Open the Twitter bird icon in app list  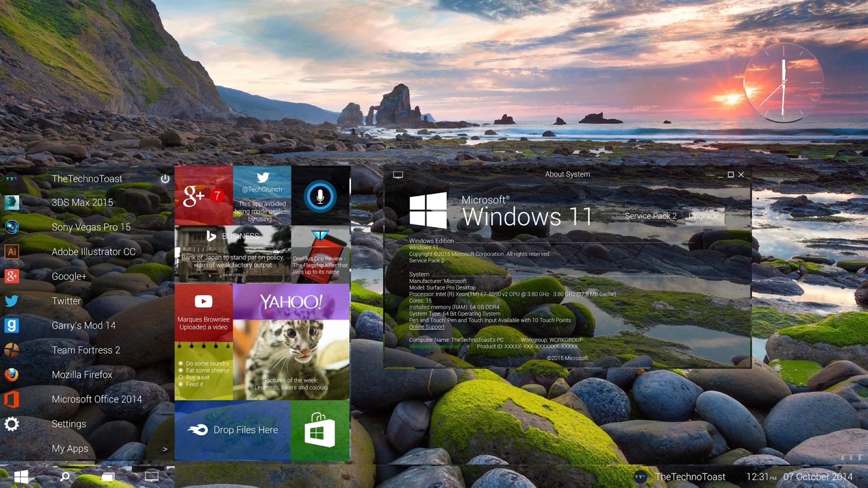pyautogui.click(x=12, y=301)
